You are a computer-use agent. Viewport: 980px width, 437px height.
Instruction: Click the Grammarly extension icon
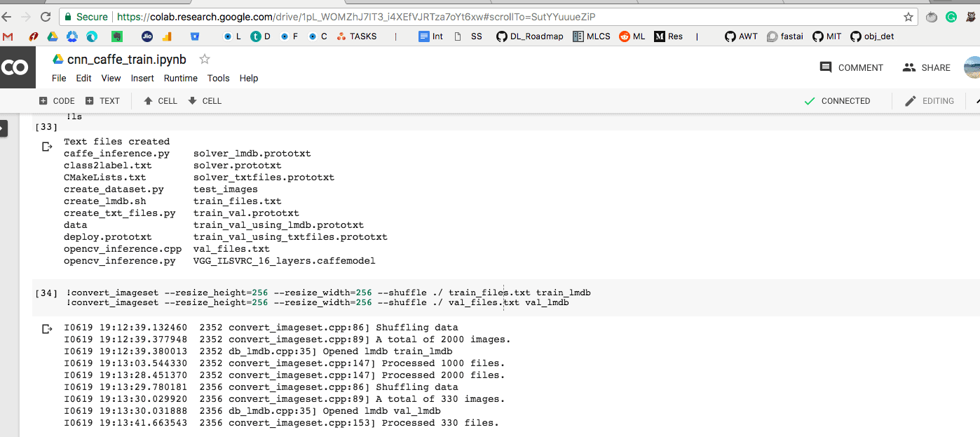coord(951,17)
